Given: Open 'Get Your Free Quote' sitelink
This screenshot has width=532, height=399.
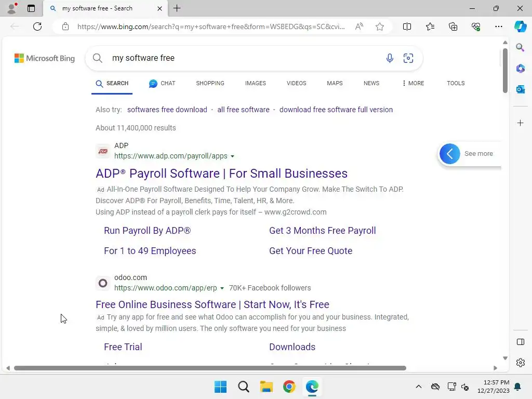Looking at the screenshot, I should [x=311, y=251].
